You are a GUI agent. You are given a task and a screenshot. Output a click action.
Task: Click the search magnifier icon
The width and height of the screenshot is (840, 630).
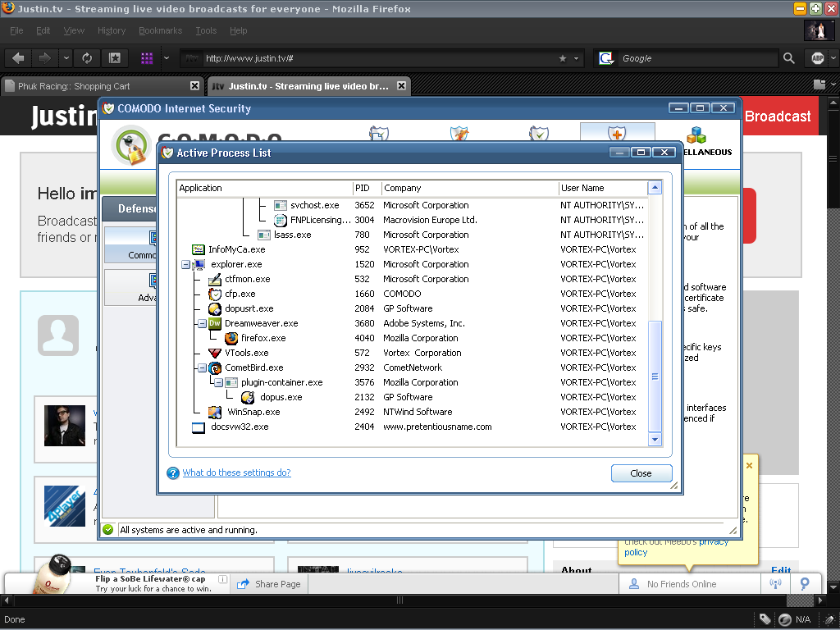[788, 58]
